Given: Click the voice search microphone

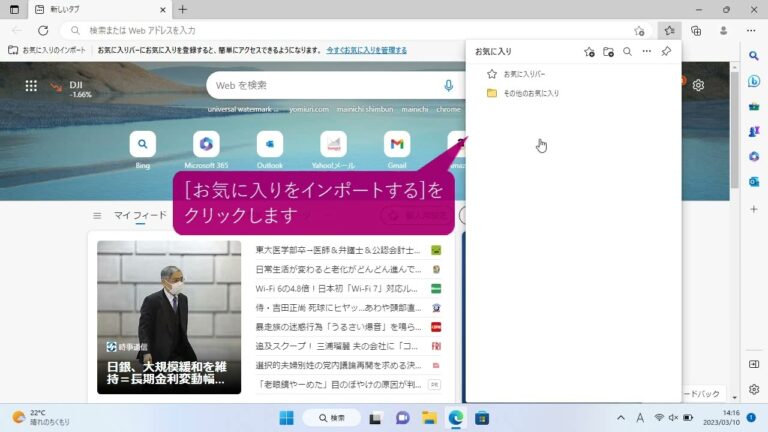Looking at the screenshot, I should coord(448,86).
